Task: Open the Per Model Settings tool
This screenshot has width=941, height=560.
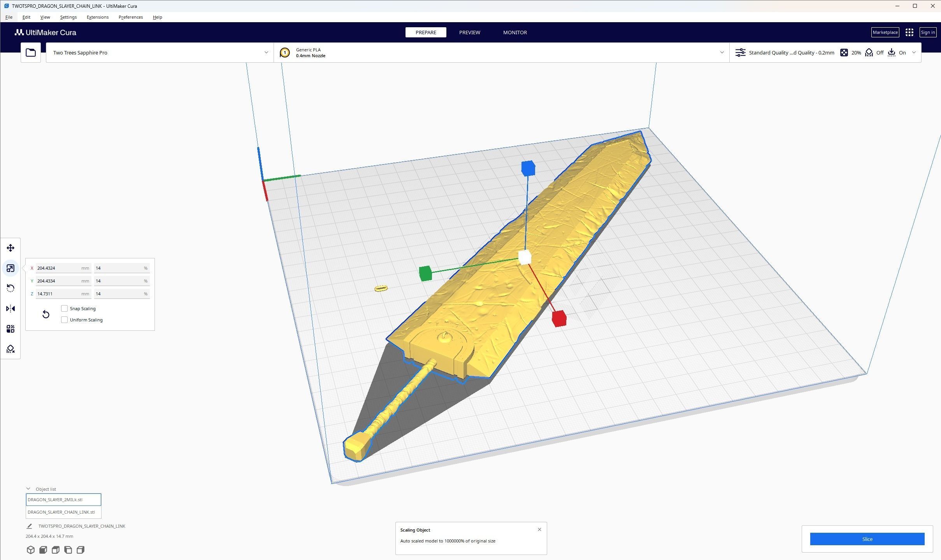Action: 11,329
